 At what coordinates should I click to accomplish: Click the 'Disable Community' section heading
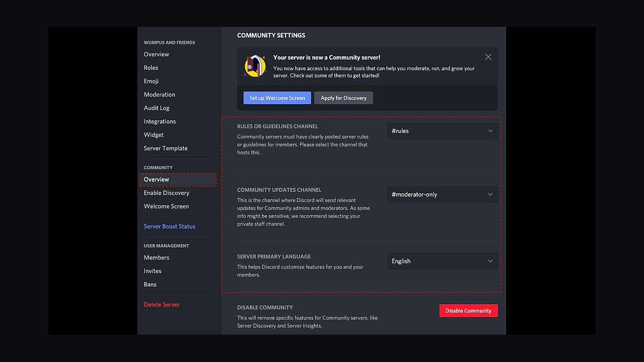[265, 307]
